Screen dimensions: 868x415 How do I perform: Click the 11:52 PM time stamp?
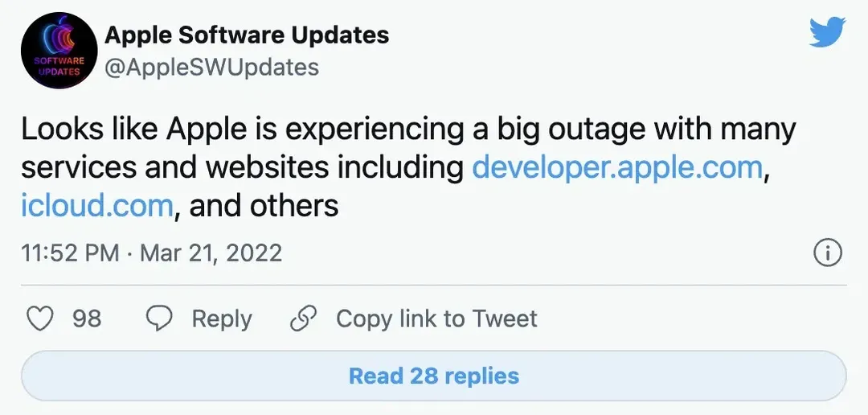tap(71, 253)
